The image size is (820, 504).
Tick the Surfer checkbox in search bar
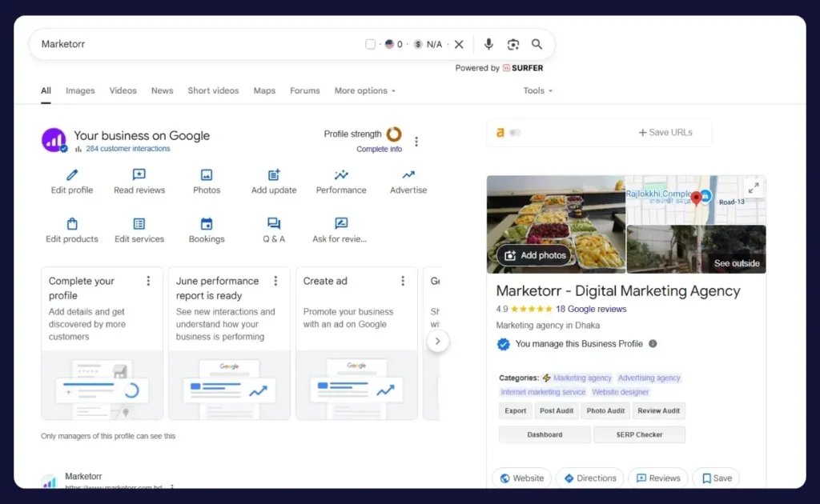(x=370, y=44)
